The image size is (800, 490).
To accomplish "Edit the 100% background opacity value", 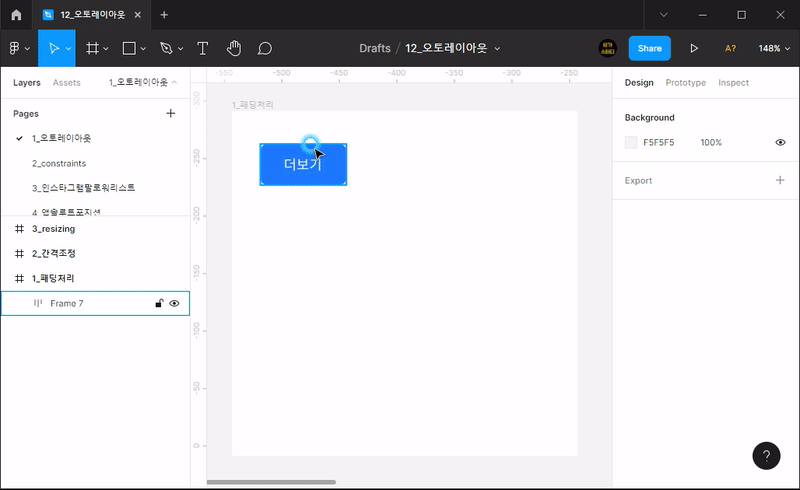I will [711, 142].
